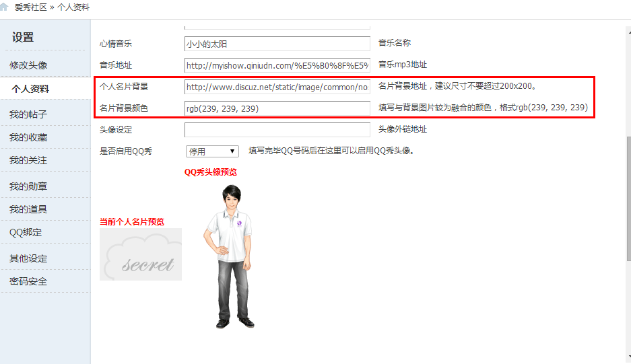Focus the 音乐地址 URL input field
This screenshot has width=631, height=364.
point(277,65)
